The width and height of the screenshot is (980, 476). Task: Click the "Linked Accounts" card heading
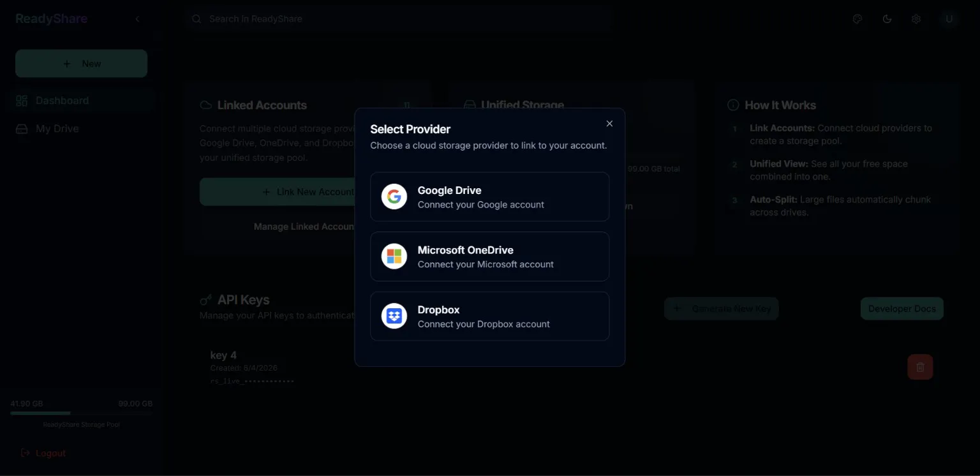262,105
